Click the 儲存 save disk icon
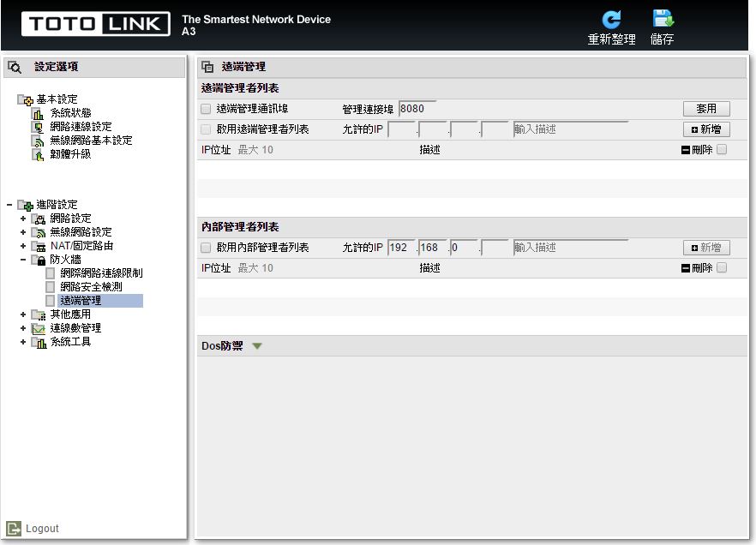 [x=663, y=19]
